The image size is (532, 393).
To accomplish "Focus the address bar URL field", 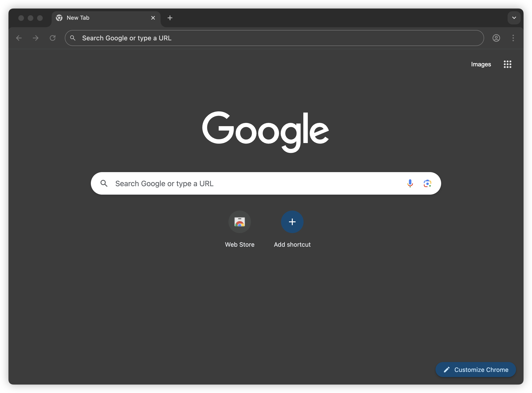I will coord(274,38).
